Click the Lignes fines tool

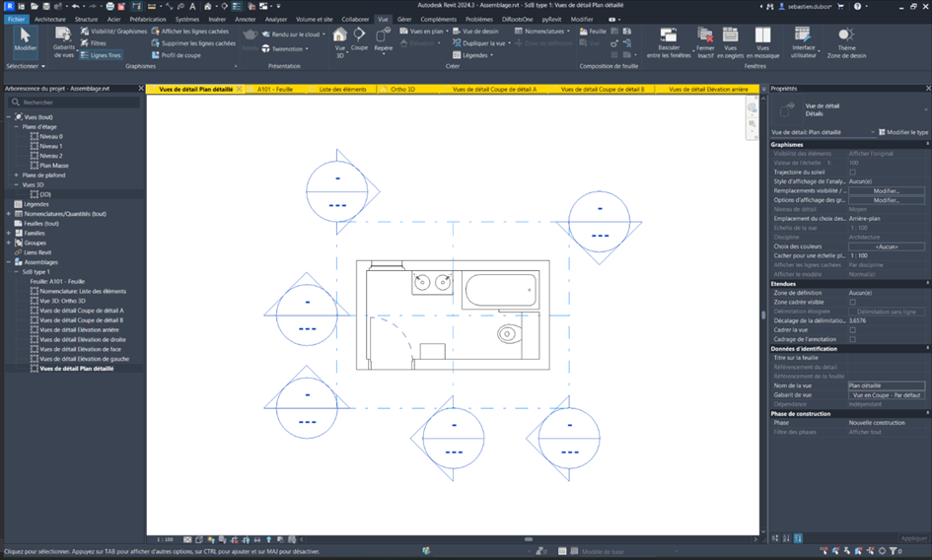pos(99,55)
